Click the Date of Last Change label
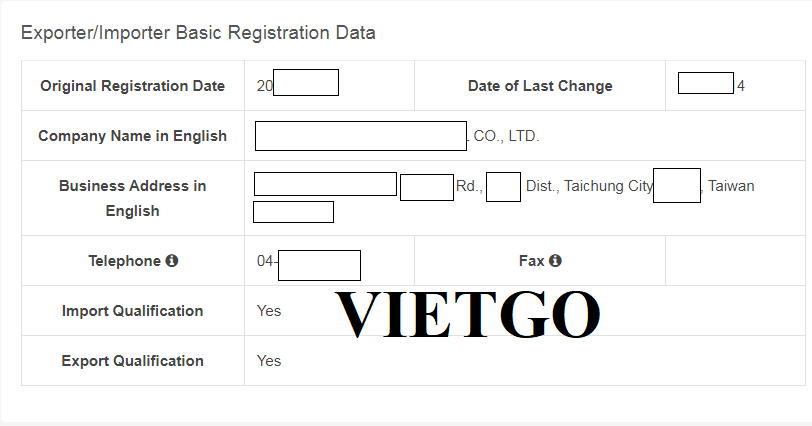 pyautogui.click(x=540, y=86)
